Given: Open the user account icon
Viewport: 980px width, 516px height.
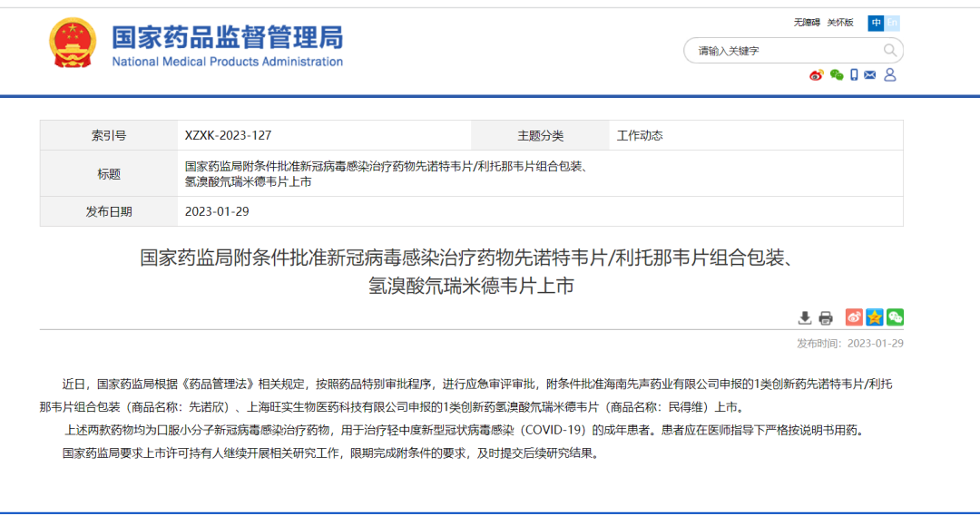Looking at the screenshot, I should [890, 75].
